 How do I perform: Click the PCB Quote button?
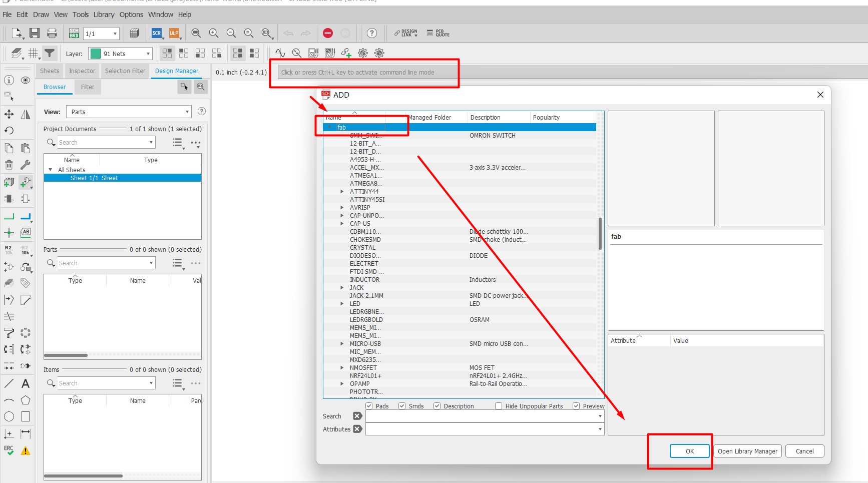click(438, 33)
